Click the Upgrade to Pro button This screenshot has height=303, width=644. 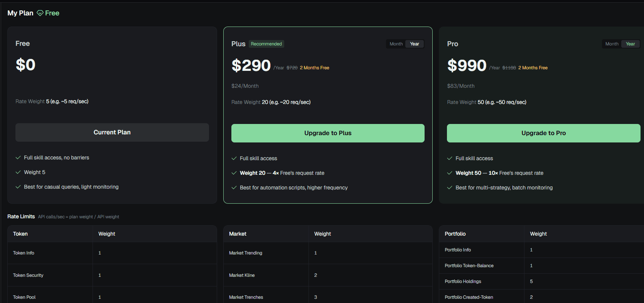pos(543,133)
